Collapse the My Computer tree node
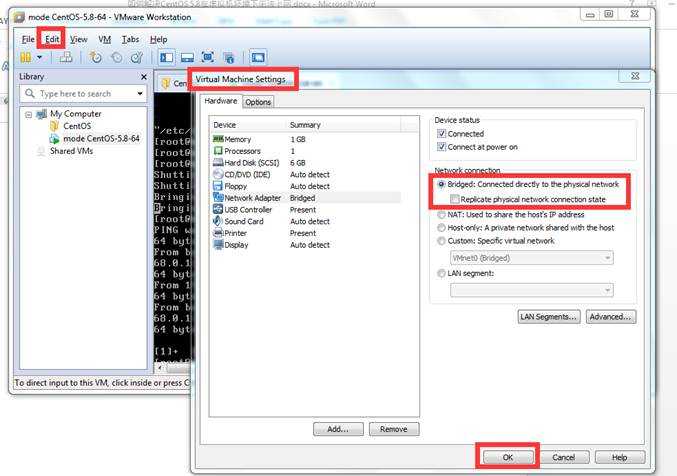Viewport: 677px width, 476px height. click(28, 114)
